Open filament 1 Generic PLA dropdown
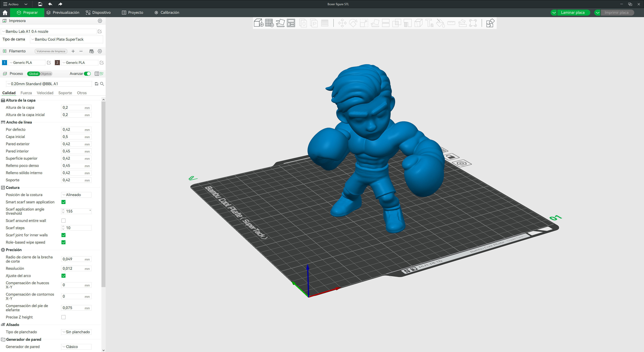The image size is (644, 352). coord(27,63)
